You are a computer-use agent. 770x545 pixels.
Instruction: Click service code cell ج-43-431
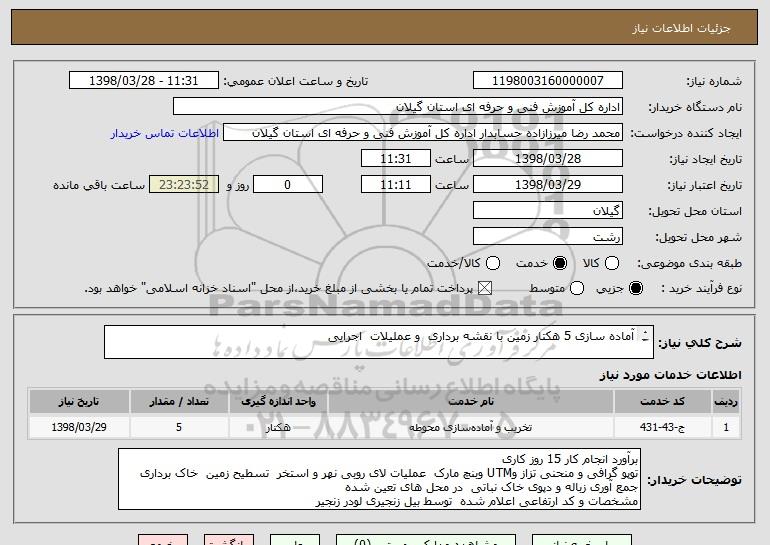coord(662,427)
